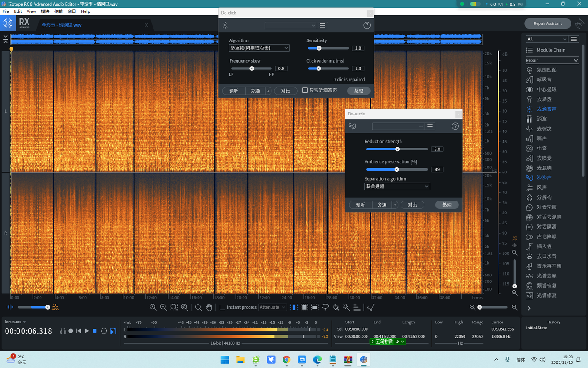Open the 呼吸音 module
Screen dimensions: 588x368
click(x=544, y=80)
